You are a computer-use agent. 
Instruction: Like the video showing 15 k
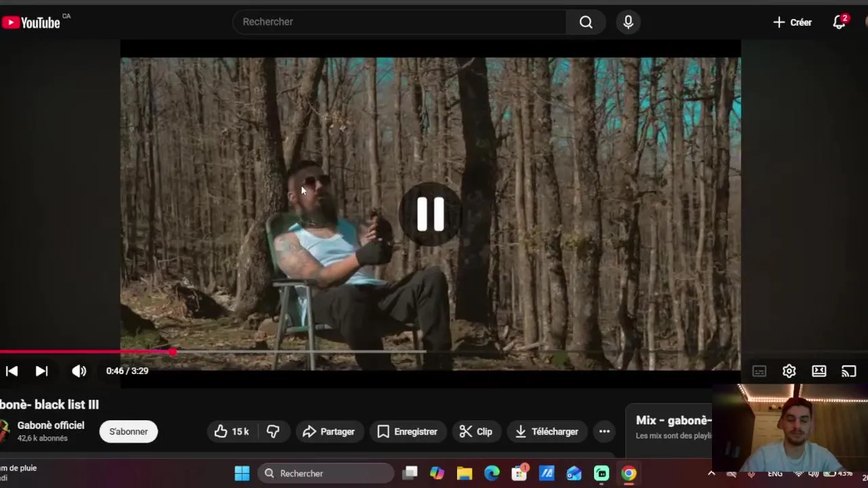pos(232,432)
